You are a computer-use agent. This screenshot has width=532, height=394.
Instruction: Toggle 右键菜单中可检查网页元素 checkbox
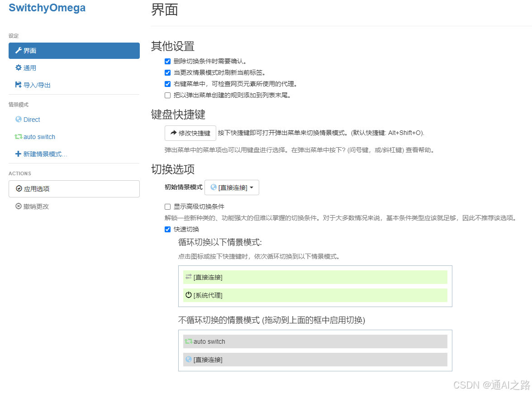pyautogui.click(x=167, y=84)
